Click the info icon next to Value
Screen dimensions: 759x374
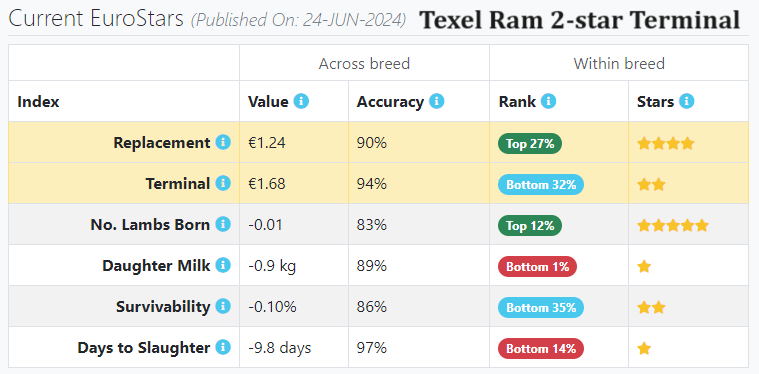[x=301, y=102]
